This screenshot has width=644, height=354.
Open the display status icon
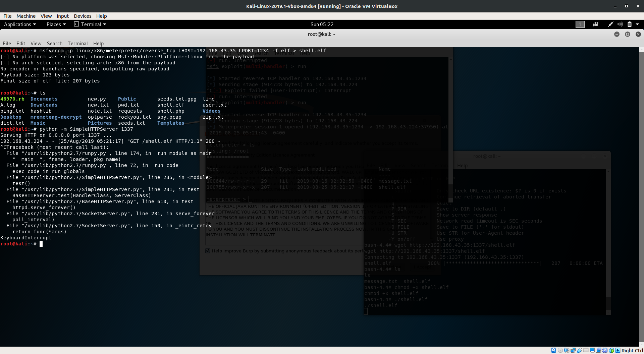592,350
